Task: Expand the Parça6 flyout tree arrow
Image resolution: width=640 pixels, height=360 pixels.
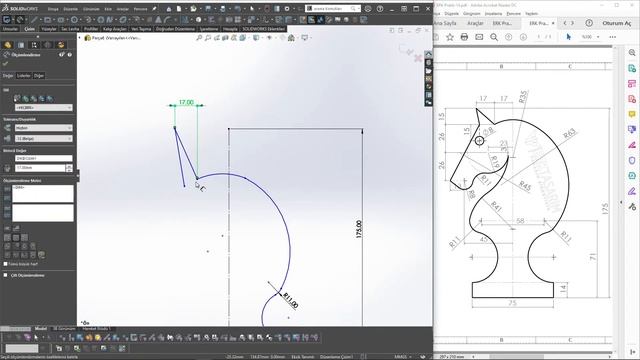Action: click(x=80, y=38)
